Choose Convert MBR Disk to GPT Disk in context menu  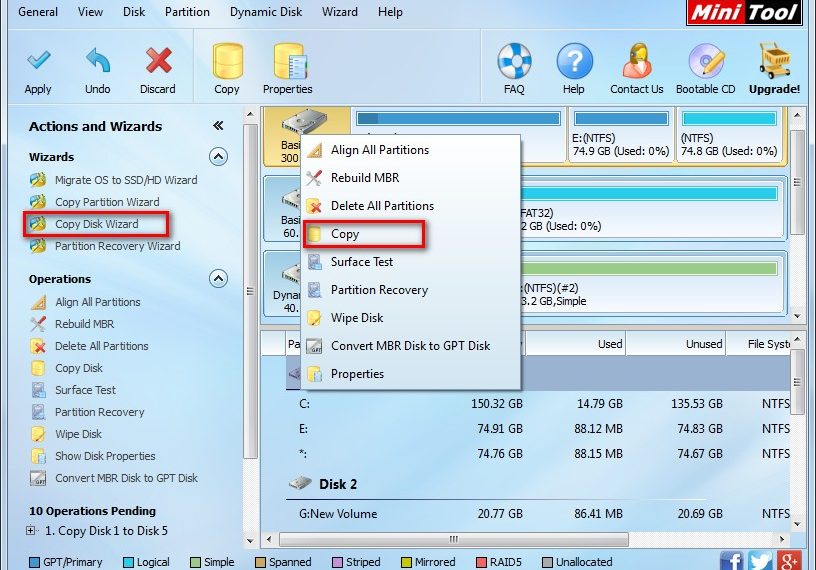[x=411, y=346]
